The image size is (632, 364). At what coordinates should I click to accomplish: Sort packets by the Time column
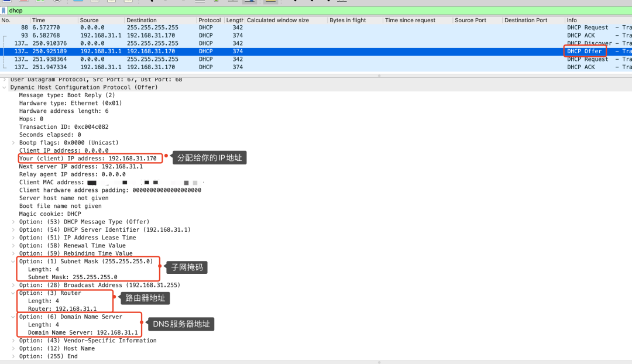[54, 20]
